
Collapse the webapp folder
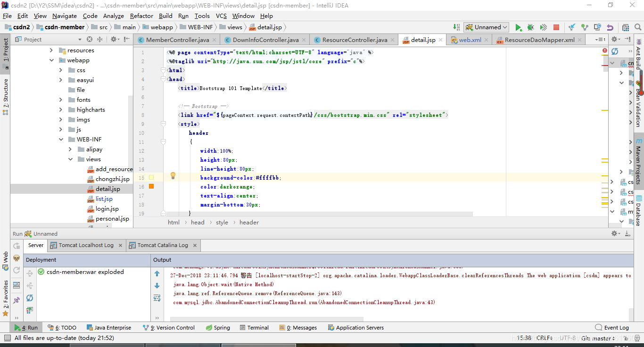click(x=51, y=60)
